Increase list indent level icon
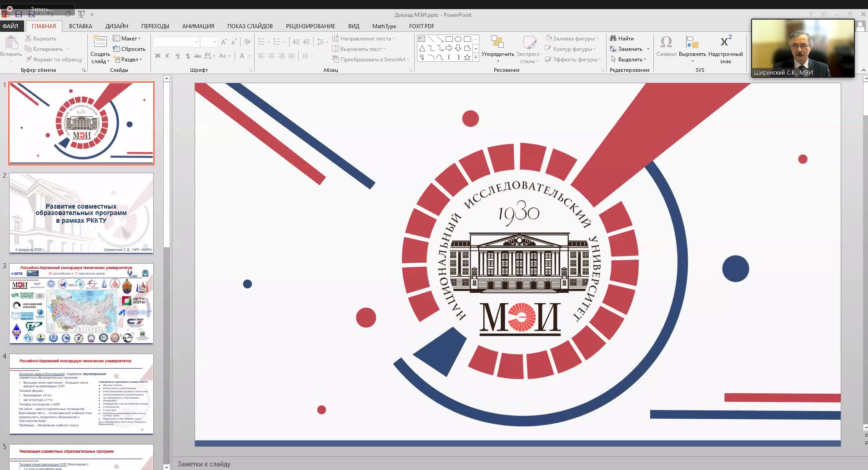The image size is (868, 470). click(307, 42)
